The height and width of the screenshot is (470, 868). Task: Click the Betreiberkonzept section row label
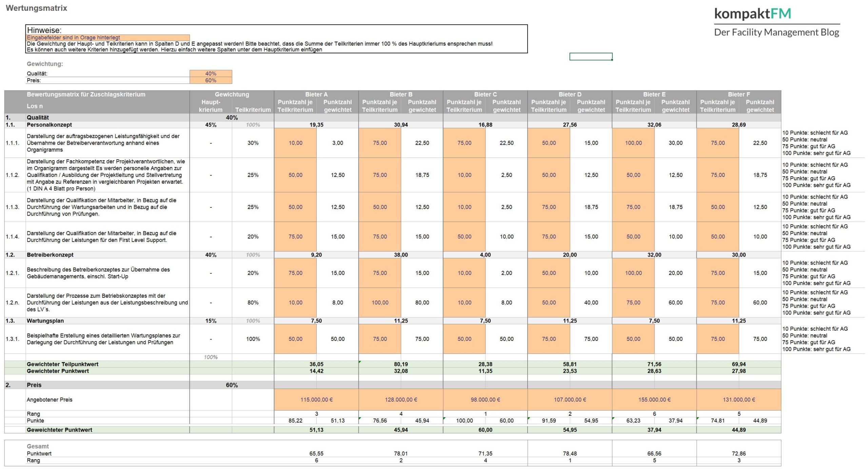click(50, 255)
